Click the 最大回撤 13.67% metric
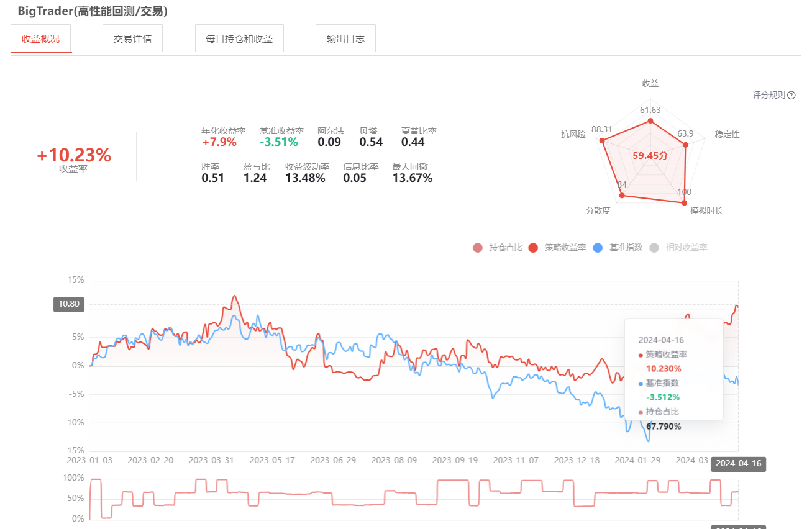This screenshot has height=529, width=812. click(412, 178)
